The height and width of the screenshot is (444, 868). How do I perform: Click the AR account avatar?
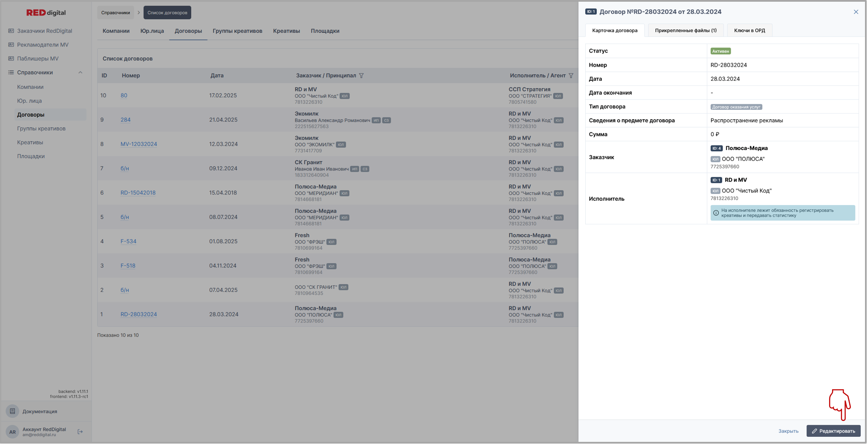click(12, 432)
